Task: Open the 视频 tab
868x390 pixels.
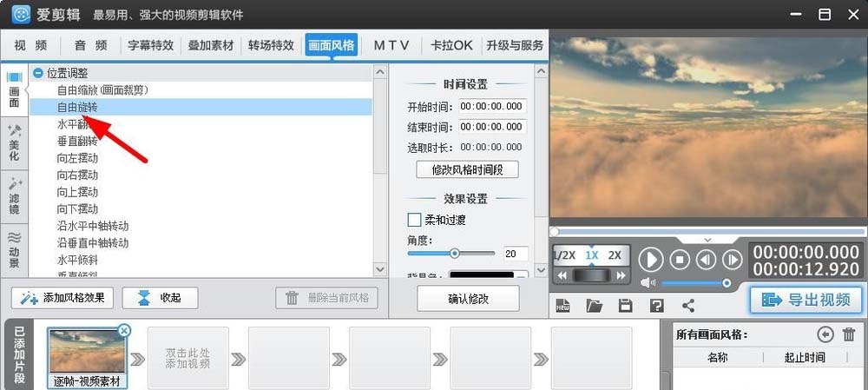Action: click(30, 45)
